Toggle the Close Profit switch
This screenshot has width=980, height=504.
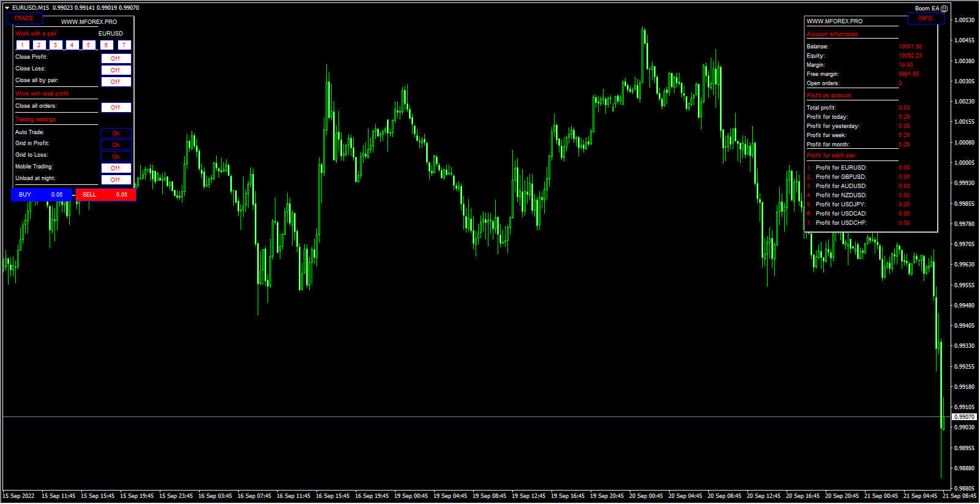click(116, 59)
